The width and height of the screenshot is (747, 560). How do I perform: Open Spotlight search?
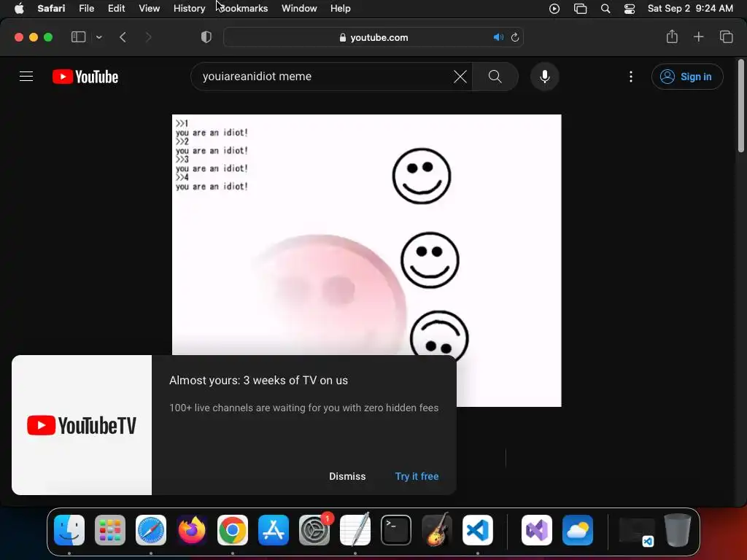pyautogui.click(x=605, y=9)
